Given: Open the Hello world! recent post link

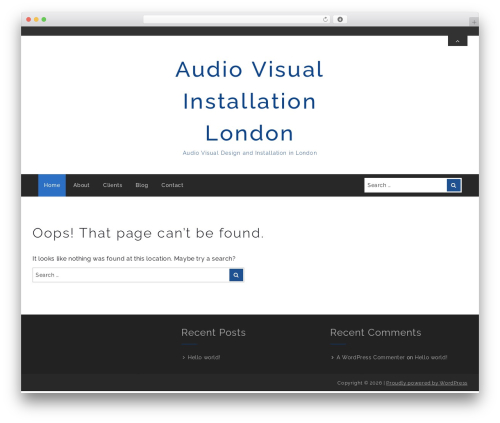Looking at the screenshot, I should [x=204, y=357].
